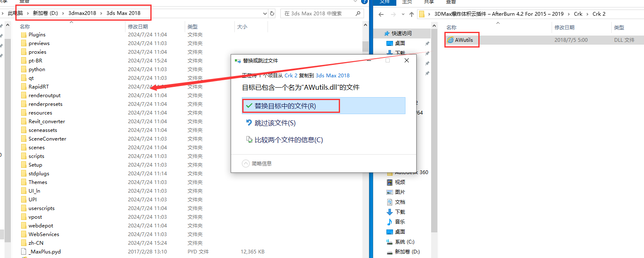Viewport: 644px width, 258px height.
Task: Click the 12,365 KB size value
Action: [252, 252]
